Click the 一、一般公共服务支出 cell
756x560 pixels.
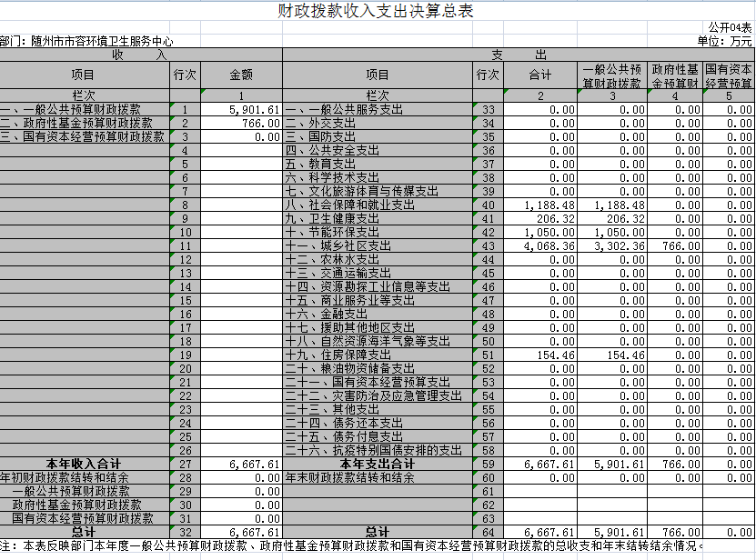(x=378, y=109)
